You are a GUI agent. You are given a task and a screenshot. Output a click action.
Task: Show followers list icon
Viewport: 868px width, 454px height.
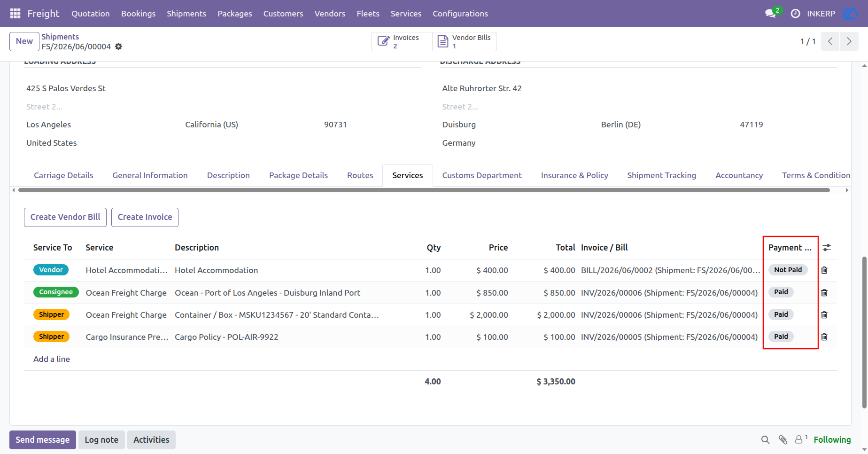pyautogui.click(x=800, y=439)
